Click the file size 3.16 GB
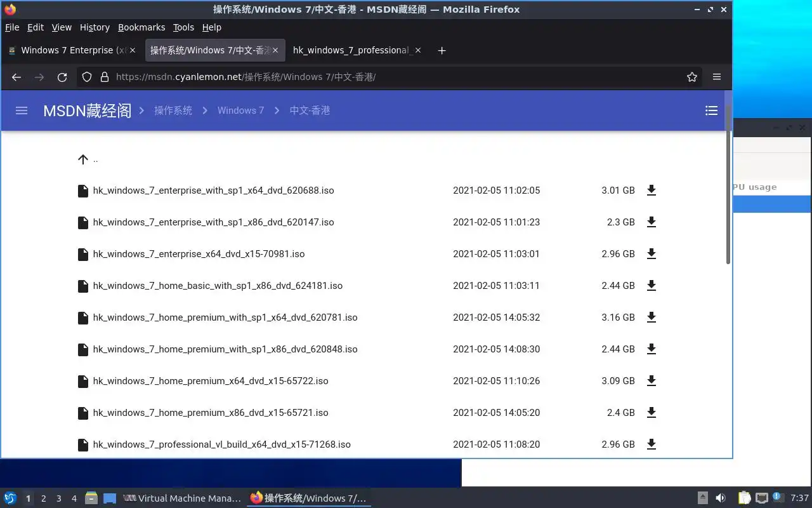This screenshot has width=812, height=508. pos(618,317)
